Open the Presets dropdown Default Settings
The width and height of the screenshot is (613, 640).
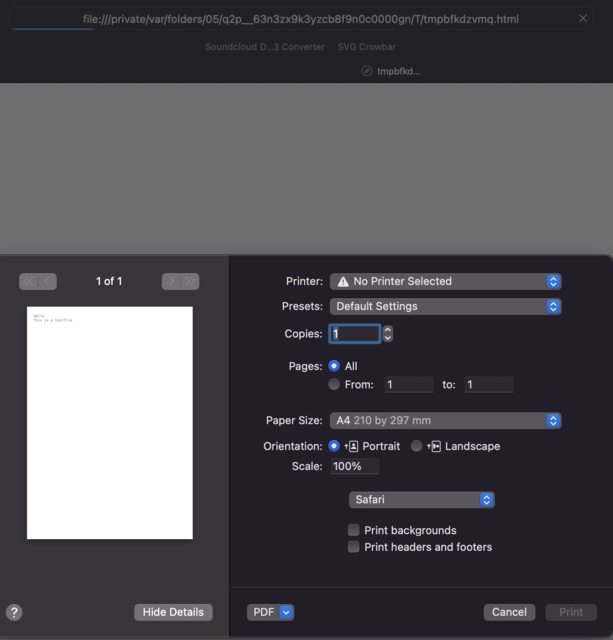coord(445,307)
